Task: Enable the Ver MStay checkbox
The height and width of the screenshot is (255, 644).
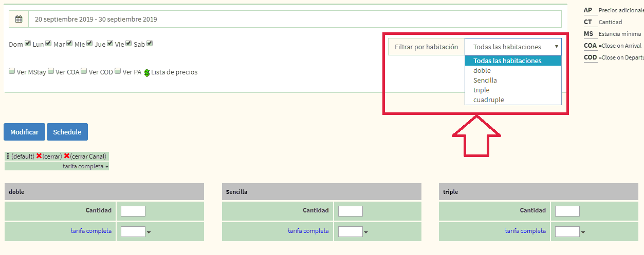Action: pos(12,72)
